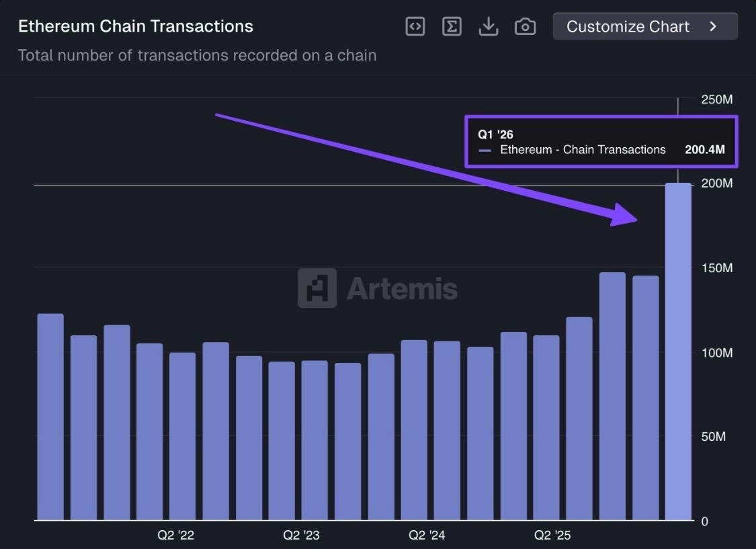Click the 250M y-axis label
This screenshot has height=549, width=756.
(716, 99)
